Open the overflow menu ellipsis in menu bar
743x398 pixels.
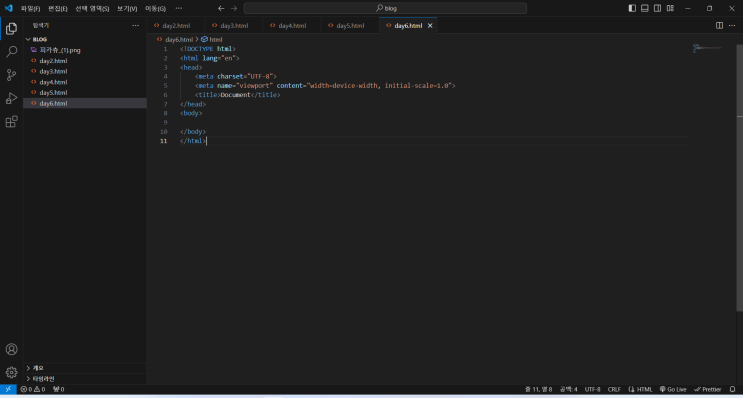pyautogui.click(x=179, y=9)
